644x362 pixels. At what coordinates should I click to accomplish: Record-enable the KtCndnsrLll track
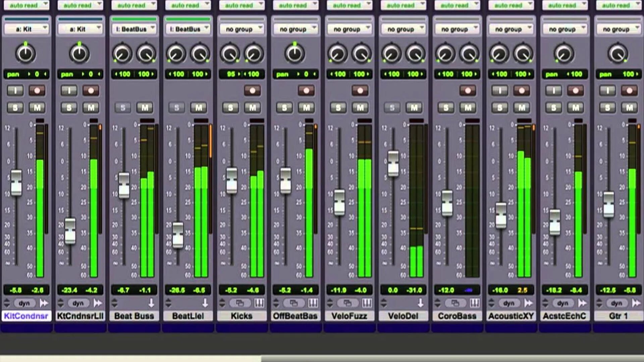point(91,90)
